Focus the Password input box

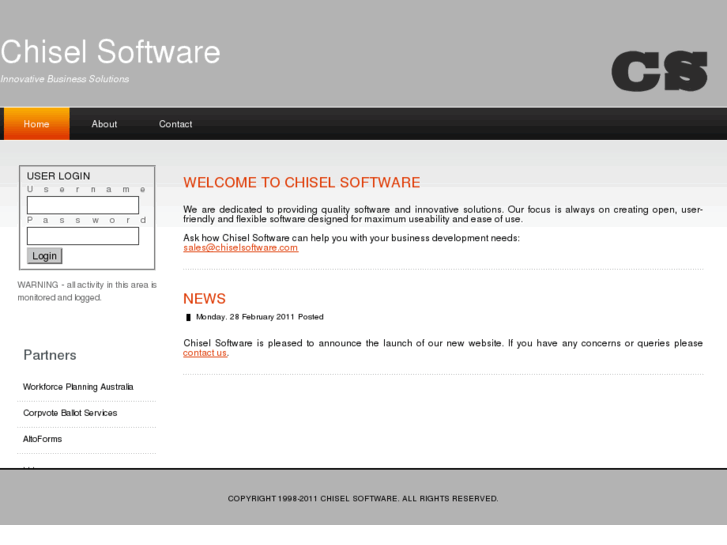[x=83, y=236]
